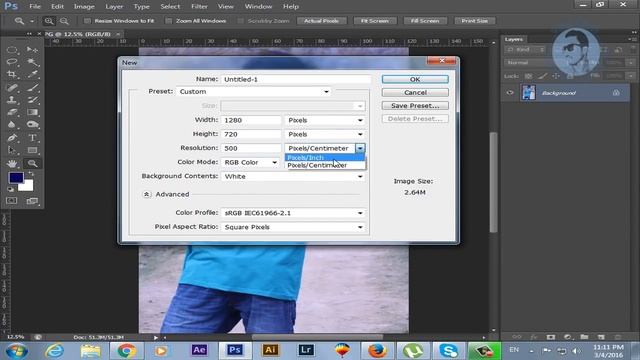Click Zoom Out magnifier in options bar
Image resolution: width=640 pixels, height=360 pixels.
pos(64,21)
